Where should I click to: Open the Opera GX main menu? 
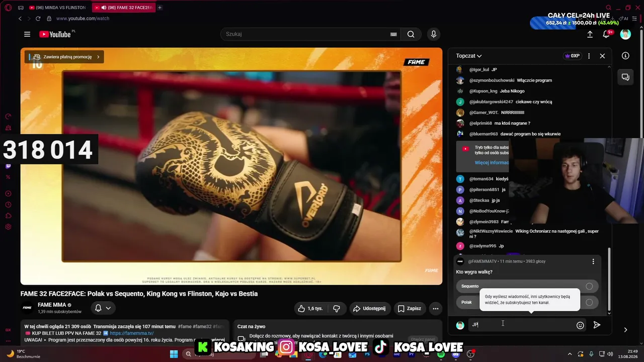tap(8, 8)
